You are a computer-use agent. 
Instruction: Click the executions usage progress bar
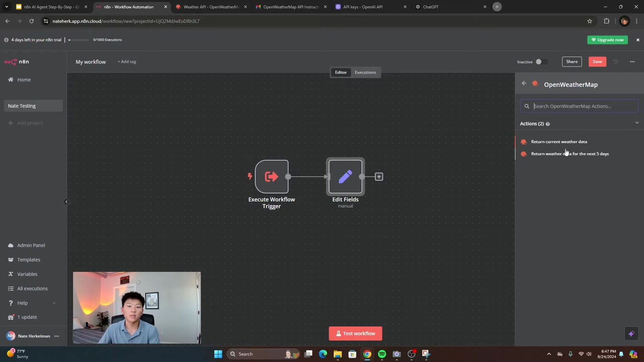click(79, 40)
